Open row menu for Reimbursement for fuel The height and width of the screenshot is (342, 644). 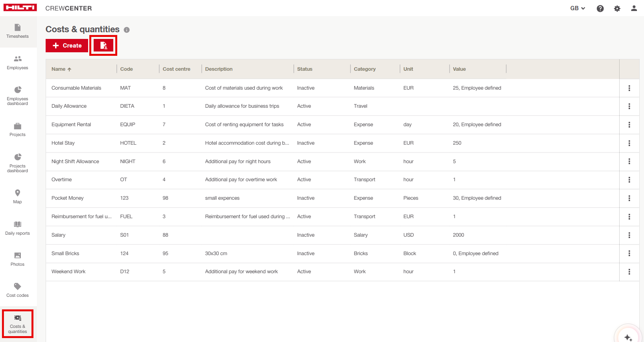pos(629,217)
